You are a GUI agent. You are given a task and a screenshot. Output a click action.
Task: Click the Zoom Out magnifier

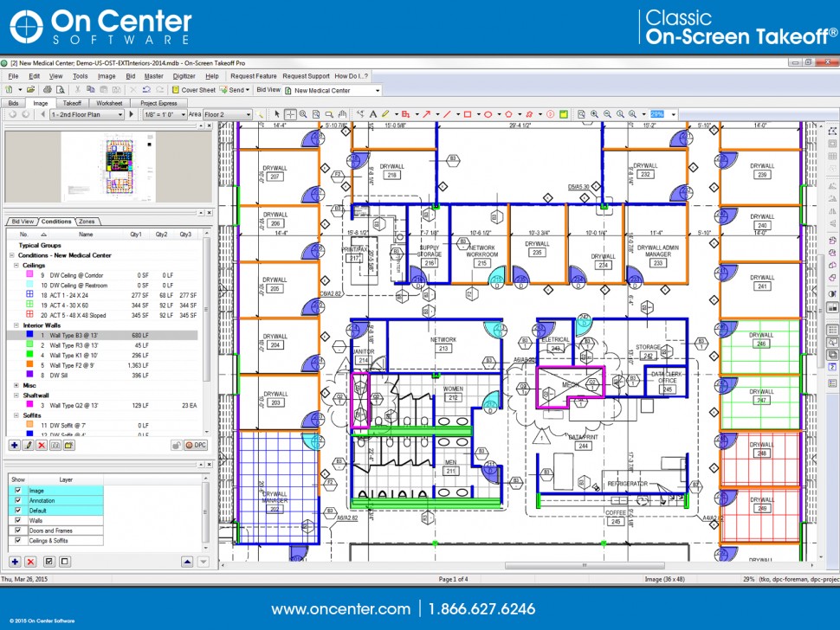(x=608, y=114)
